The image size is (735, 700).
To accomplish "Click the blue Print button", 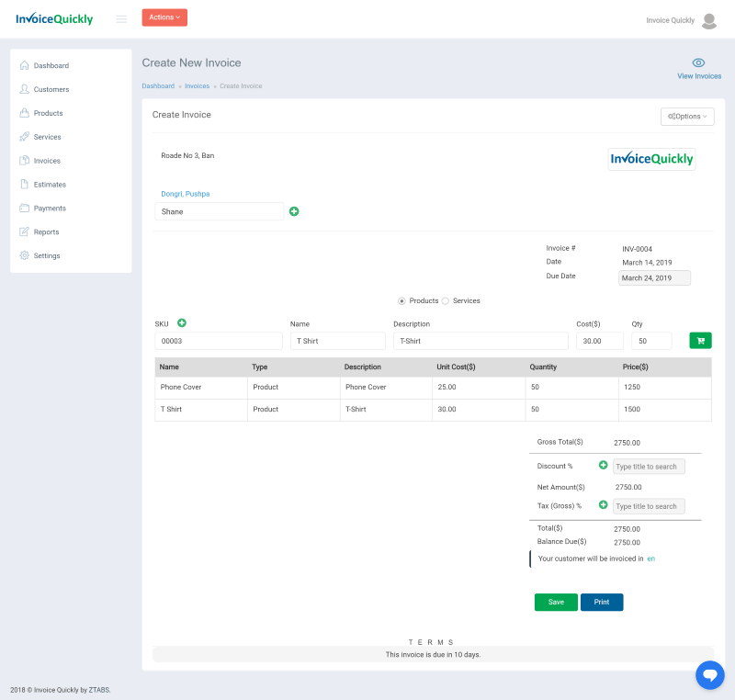I will coord(602,602).
